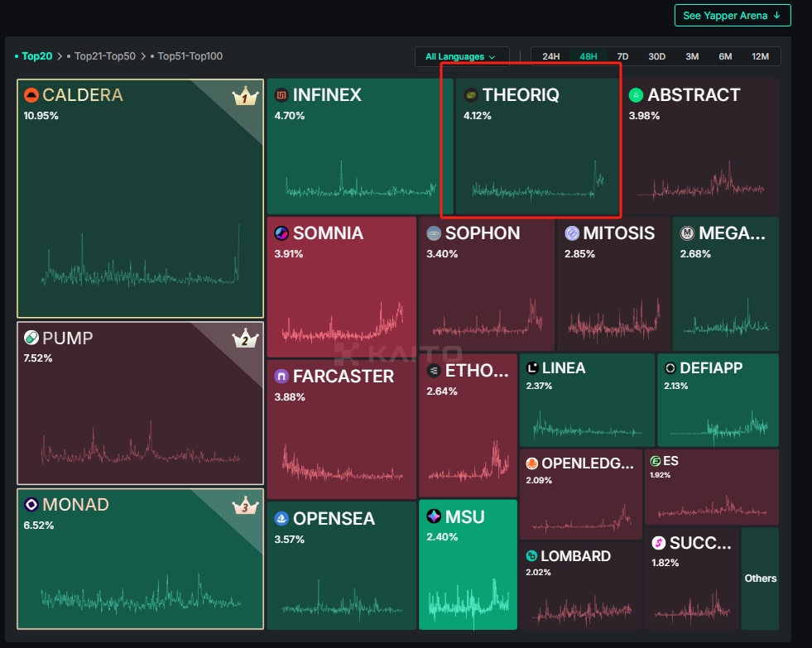Click the PUMP 7.52% percentage

pos(38,358)
